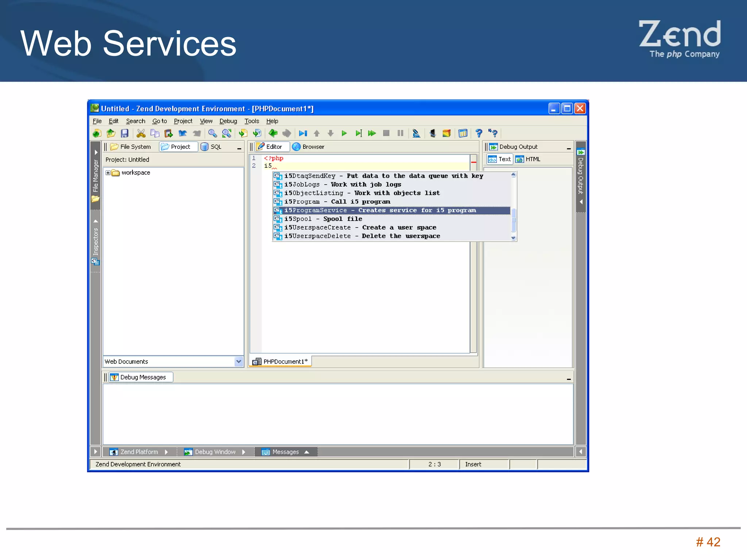Click the blue Help question mark icon
747x560 pixels.
click(479, 133)
